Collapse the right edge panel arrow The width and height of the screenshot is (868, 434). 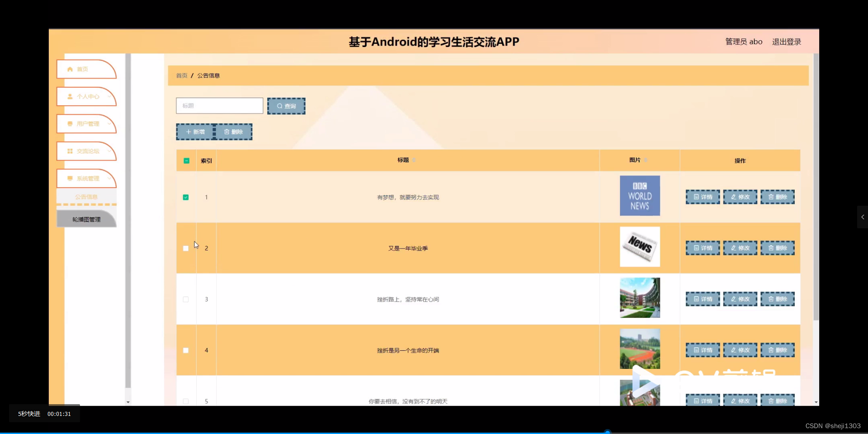(x=862, y=217)
